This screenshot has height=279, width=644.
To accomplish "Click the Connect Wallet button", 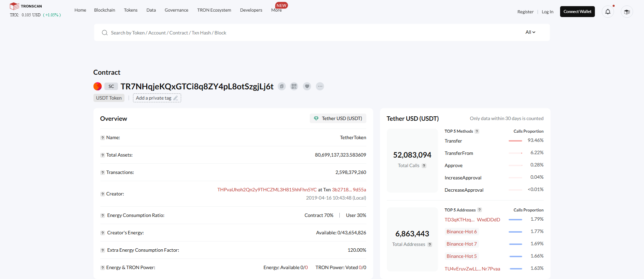I will coord(577,12).
